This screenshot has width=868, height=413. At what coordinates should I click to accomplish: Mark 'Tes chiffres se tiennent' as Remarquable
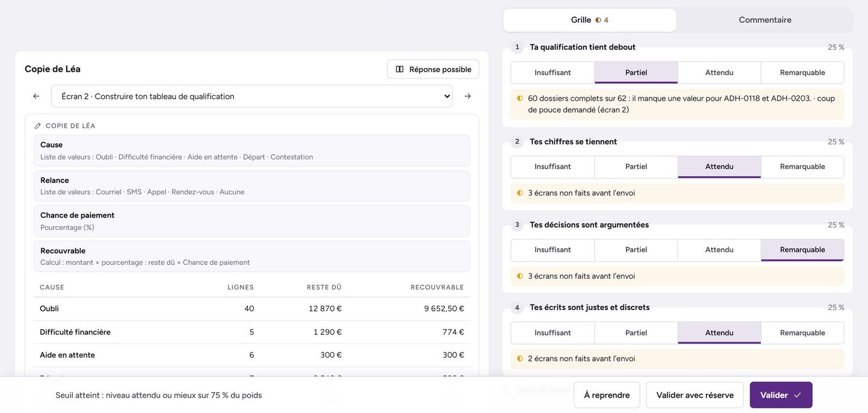(x=802, y=167)
